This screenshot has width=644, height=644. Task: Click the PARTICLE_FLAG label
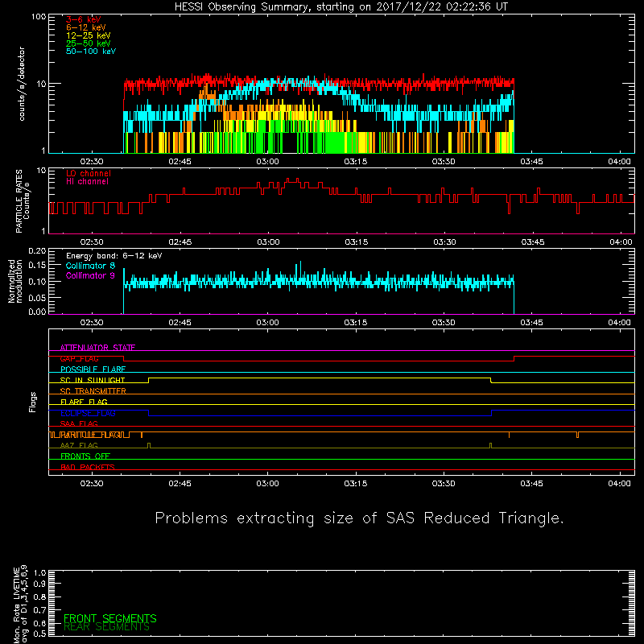[x=91, y=435]
